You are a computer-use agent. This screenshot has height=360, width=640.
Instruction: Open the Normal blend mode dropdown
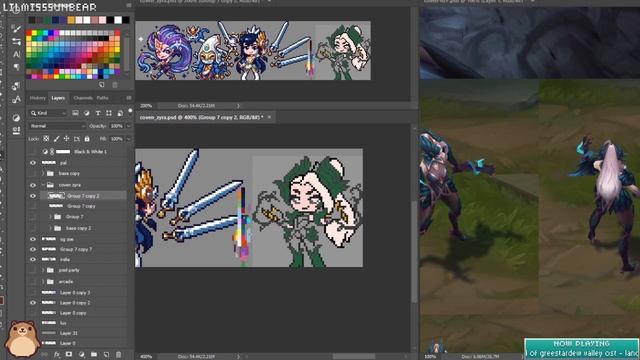57,126
